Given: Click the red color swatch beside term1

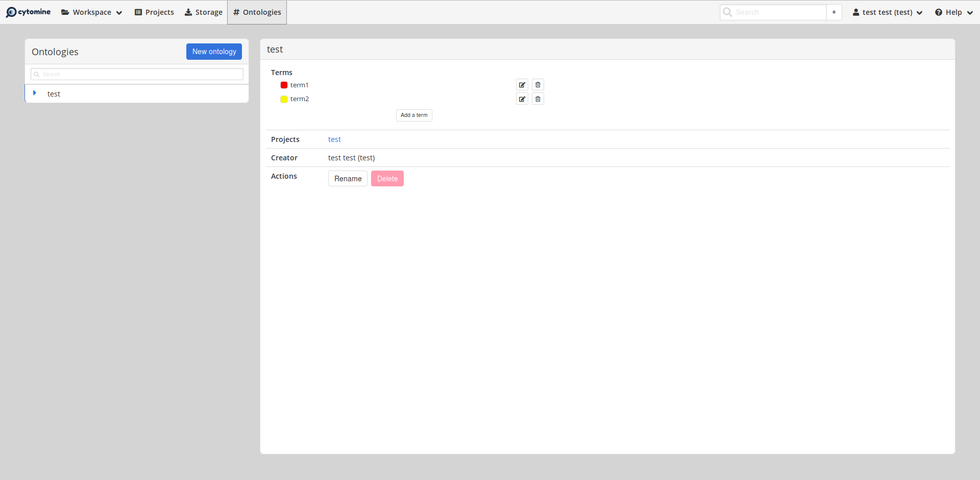Looking at the screenshot, I should (x=284, y=85).
